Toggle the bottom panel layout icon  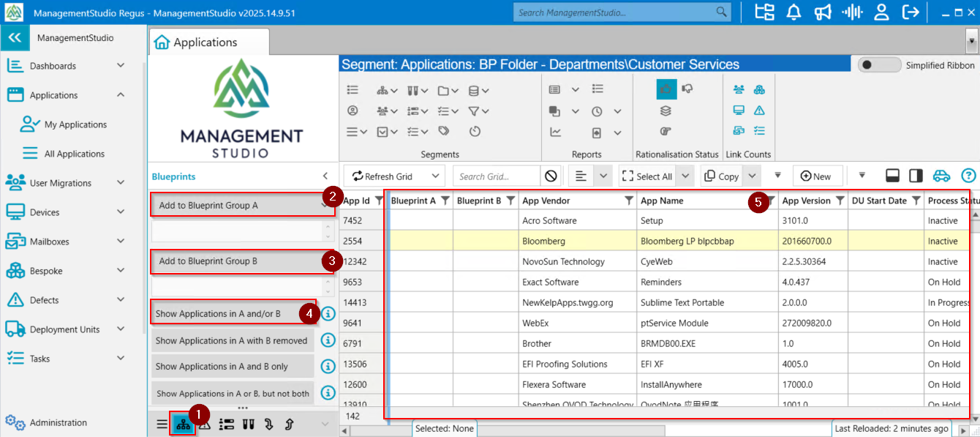(892, 176)
